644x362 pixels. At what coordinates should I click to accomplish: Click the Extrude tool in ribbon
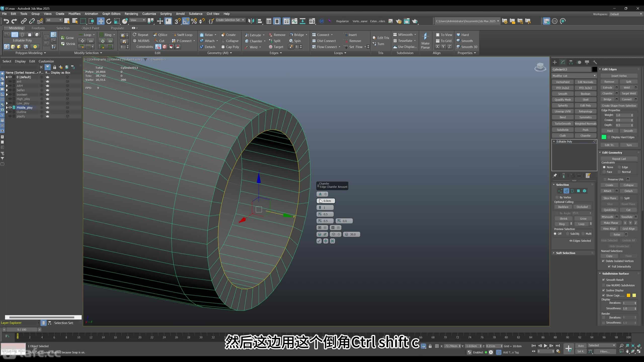(x=253, y=35)
